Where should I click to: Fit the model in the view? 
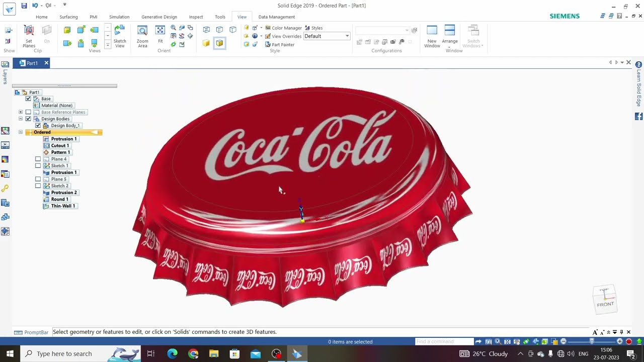pyautogui.click(x=160, y=34)
